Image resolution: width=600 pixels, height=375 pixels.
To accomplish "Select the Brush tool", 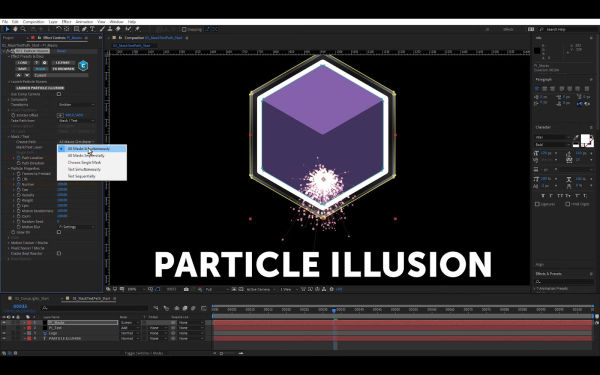I will (x=102, y=29).
